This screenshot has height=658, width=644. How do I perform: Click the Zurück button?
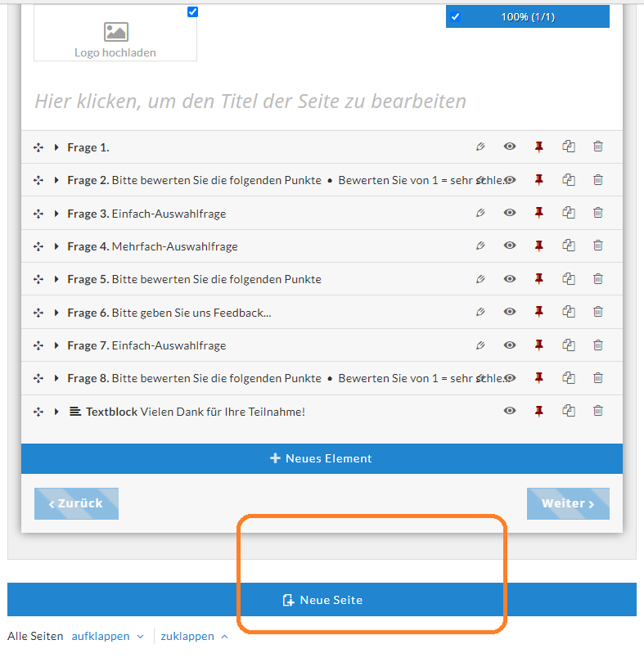[76, 503]
